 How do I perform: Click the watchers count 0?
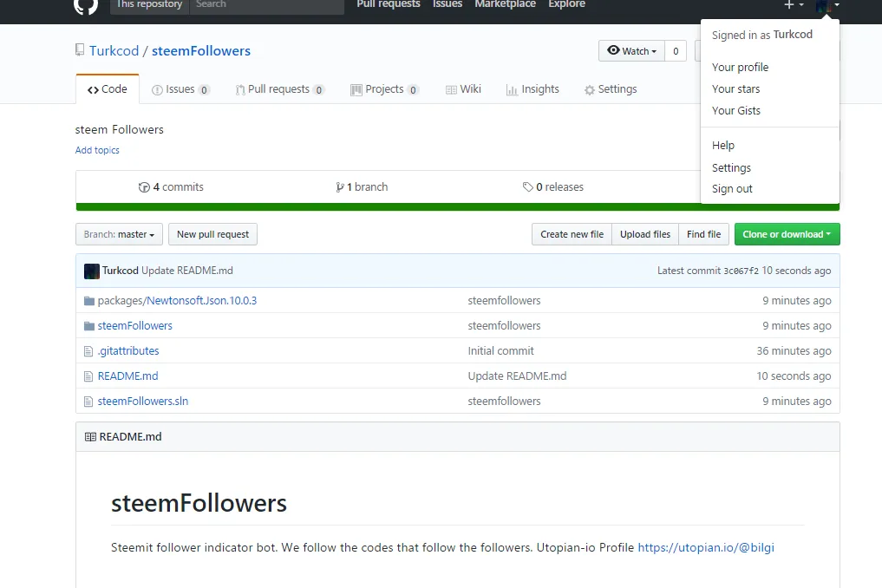pos(676,51)
